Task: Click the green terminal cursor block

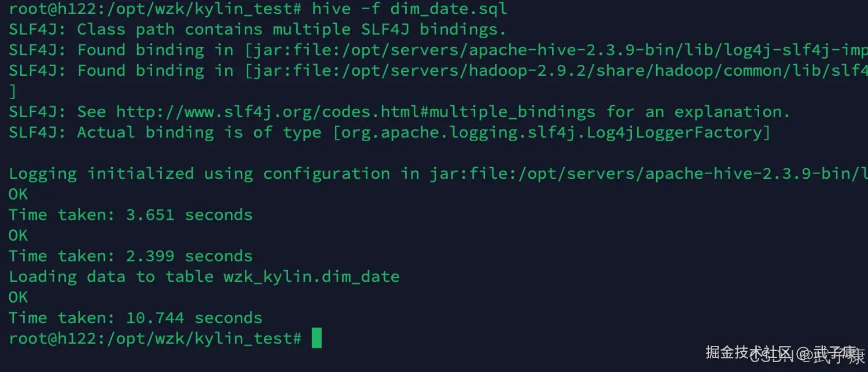Action: (317, 338)
